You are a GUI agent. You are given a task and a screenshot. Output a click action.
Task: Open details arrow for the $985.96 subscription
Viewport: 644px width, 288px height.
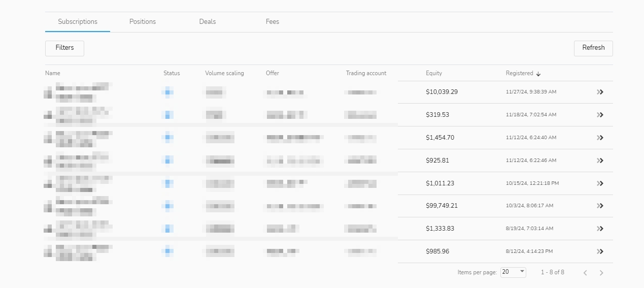pyautogui.click(x=600, y=251)
